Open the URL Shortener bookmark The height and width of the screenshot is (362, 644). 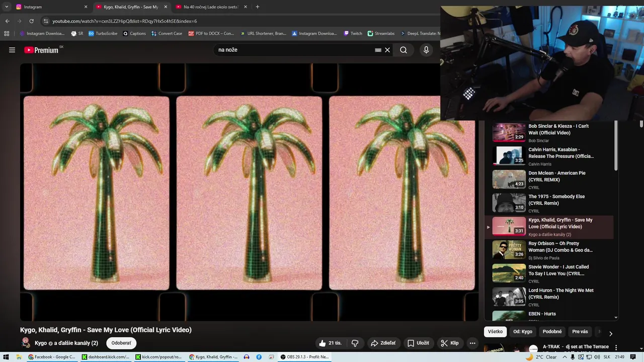tap(263, 34)
